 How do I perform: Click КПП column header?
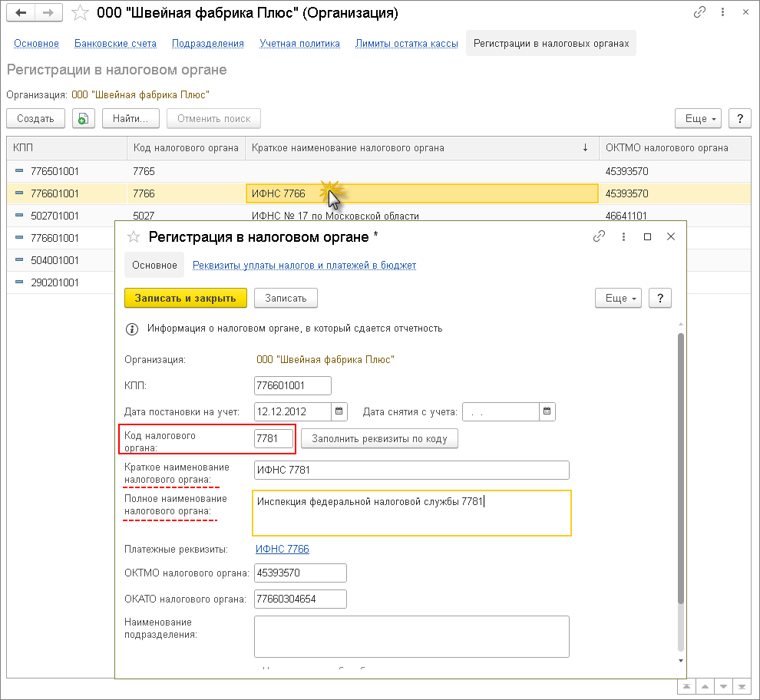[x=67, y=148]
